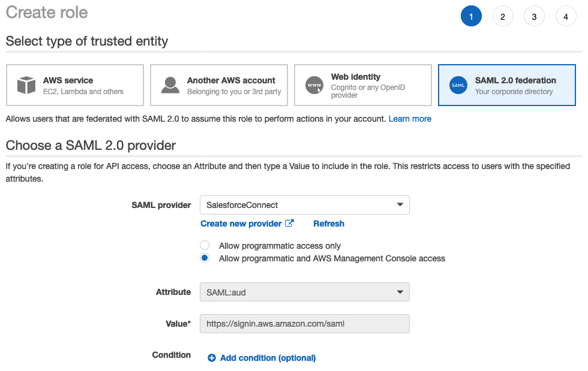Click Add condition (optional) link
Viewport: 588px width, 371px height.
268,358
